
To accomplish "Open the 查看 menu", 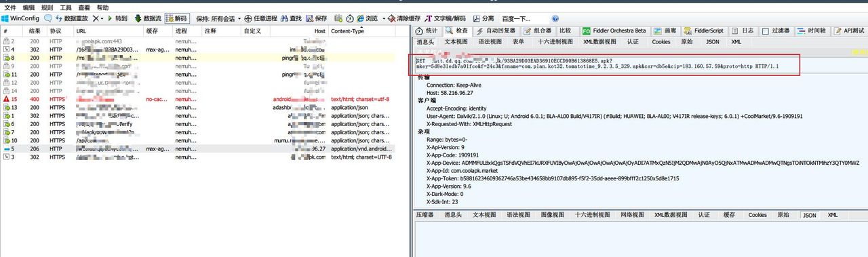I will click(84, 7).
